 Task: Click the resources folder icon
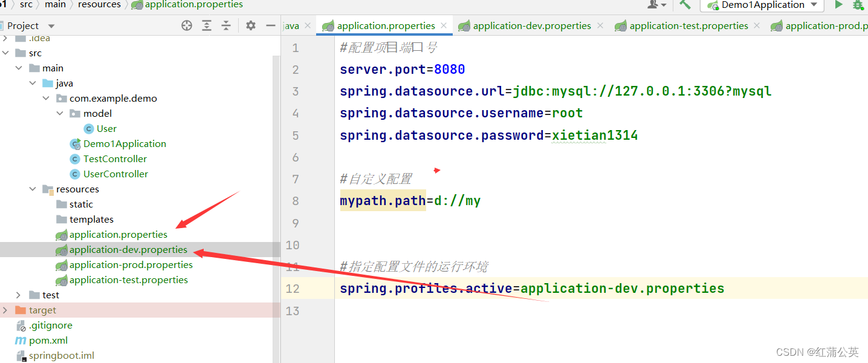tap(48, 189)
